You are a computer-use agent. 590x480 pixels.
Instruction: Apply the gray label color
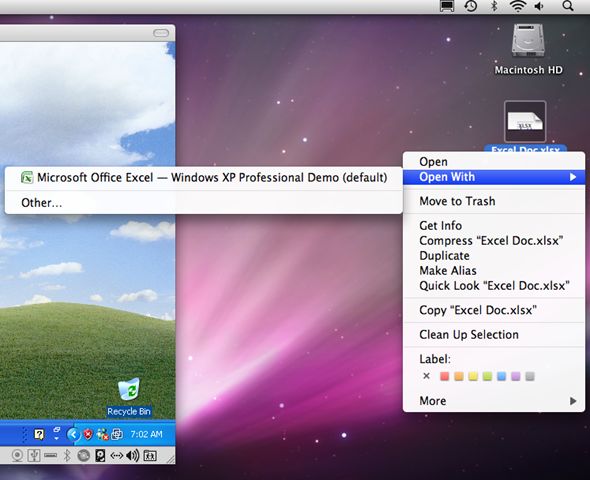[530, 376]
